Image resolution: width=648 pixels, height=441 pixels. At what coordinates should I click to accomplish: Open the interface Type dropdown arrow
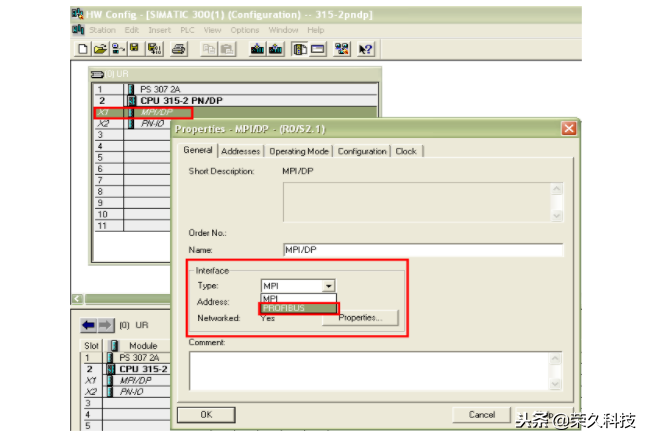(x=327, y=286)
